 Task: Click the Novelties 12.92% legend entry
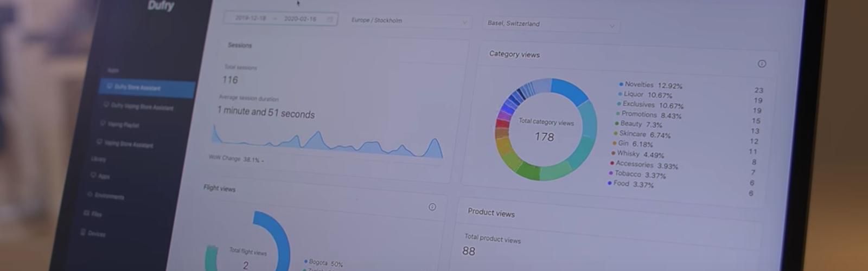(651, 85)
